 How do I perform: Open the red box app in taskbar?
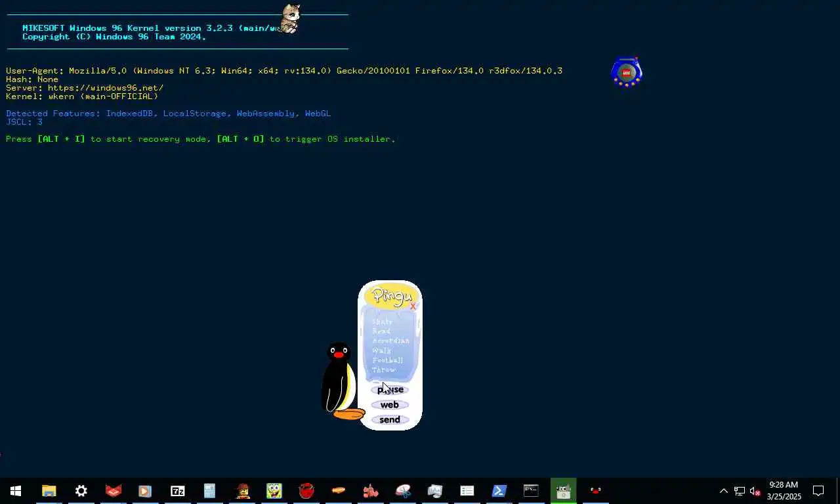pos(114,491)
